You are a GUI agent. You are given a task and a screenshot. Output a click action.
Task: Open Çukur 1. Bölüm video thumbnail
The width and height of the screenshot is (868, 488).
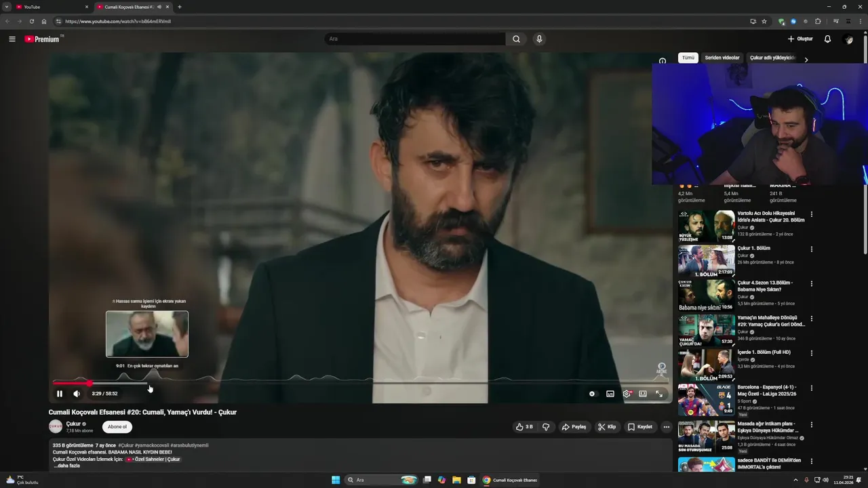coord(706,261)
